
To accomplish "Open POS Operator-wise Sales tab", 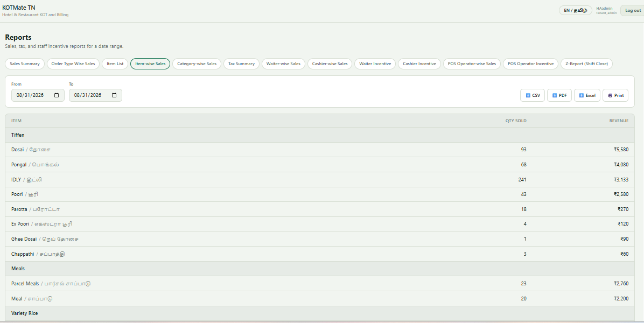I will (x=472, y=64).
